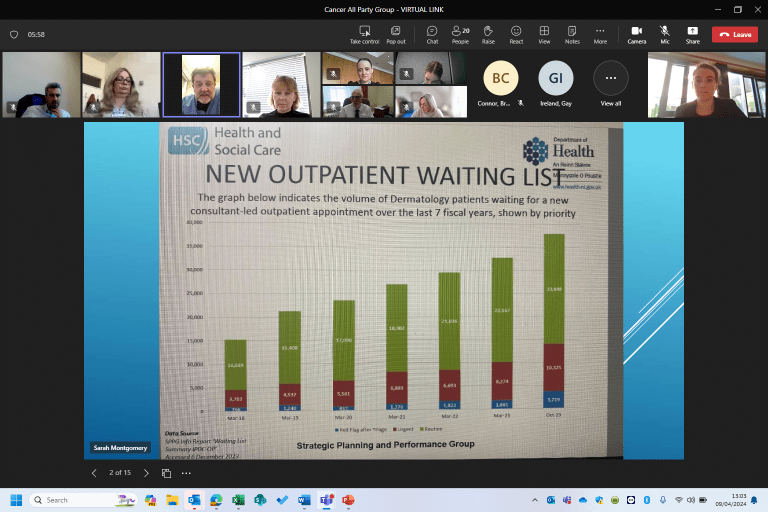Viewport: 768px width, 512px height.
Task: Open the More actions menu
Action: [x=600, y=35]
